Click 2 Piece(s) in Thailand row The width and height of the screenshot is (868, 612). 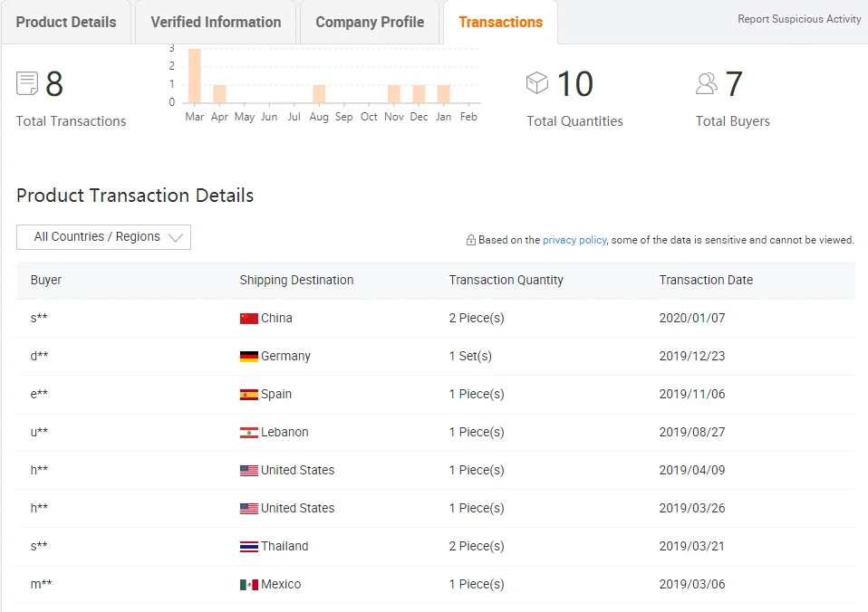click(477, 546)
